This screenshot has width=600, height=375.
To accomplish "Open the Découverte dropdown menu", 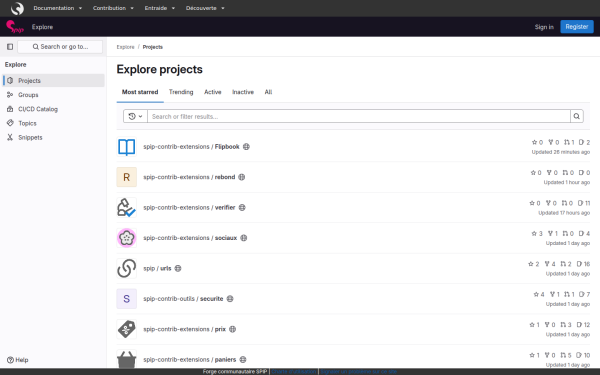I will pos(205,8).
